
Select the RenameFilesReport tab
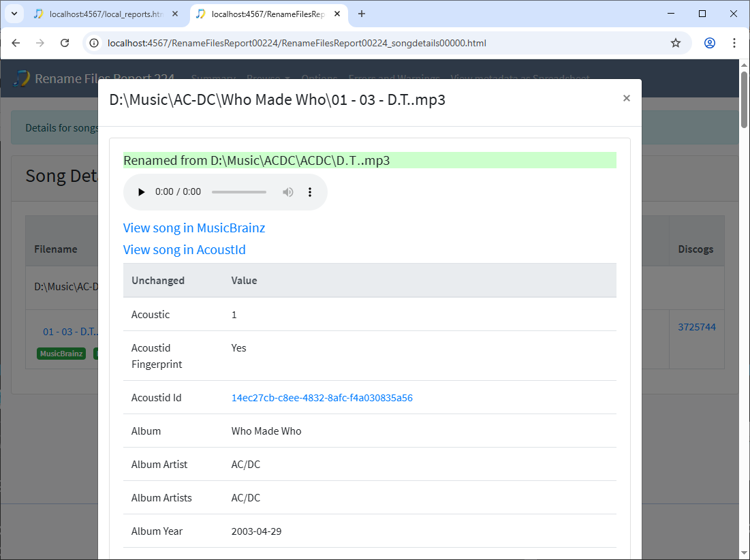[x=268, y=14]
